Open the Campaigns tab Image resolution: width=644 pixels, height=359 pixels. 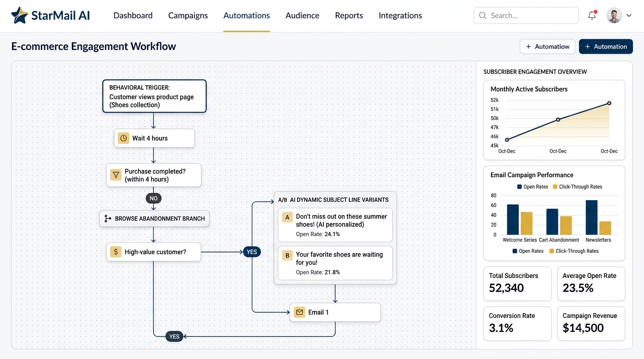coord(188,15)
